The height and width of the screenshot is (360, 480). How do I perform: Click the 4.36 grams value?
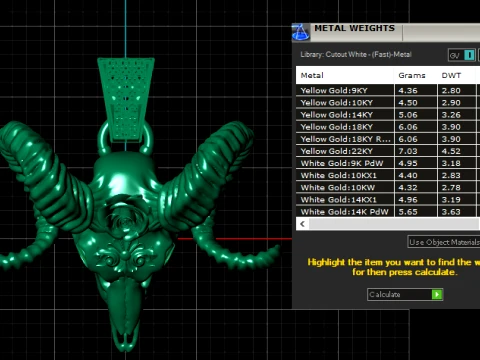[408, 91]
